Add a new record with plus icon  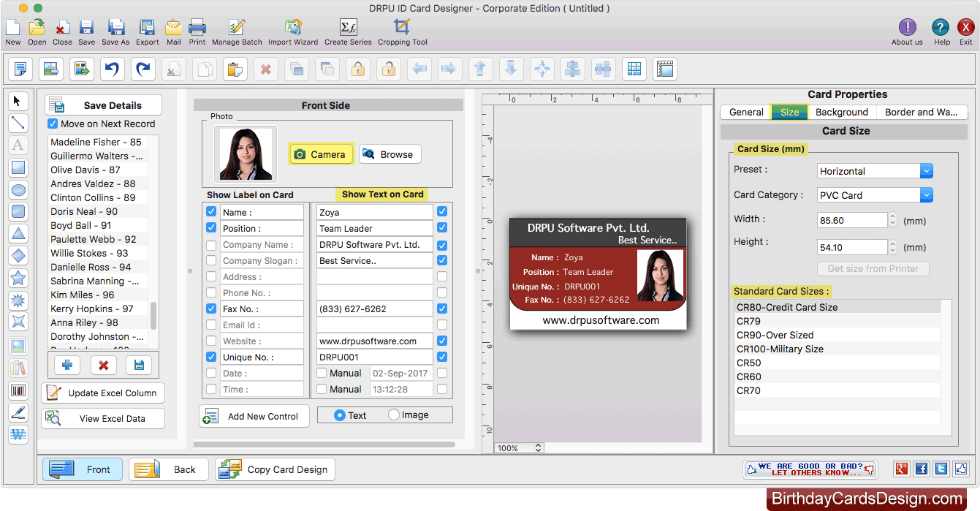point(67,366)
